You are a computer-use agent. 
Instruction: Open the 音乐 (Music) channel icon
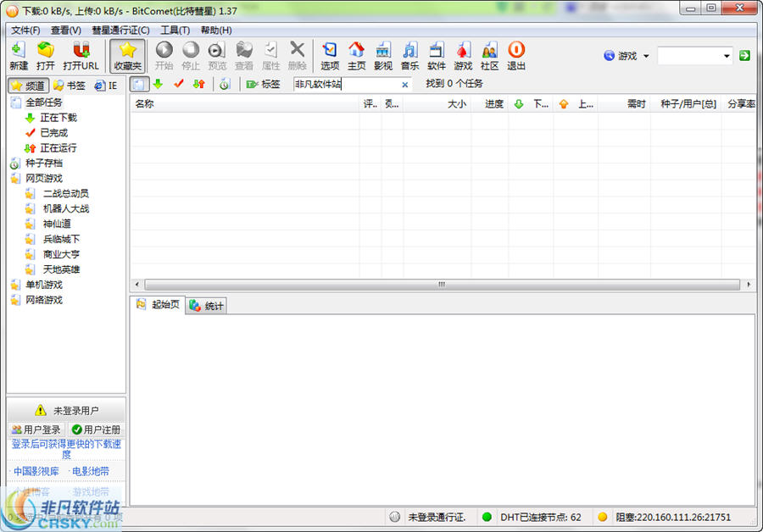409,56
